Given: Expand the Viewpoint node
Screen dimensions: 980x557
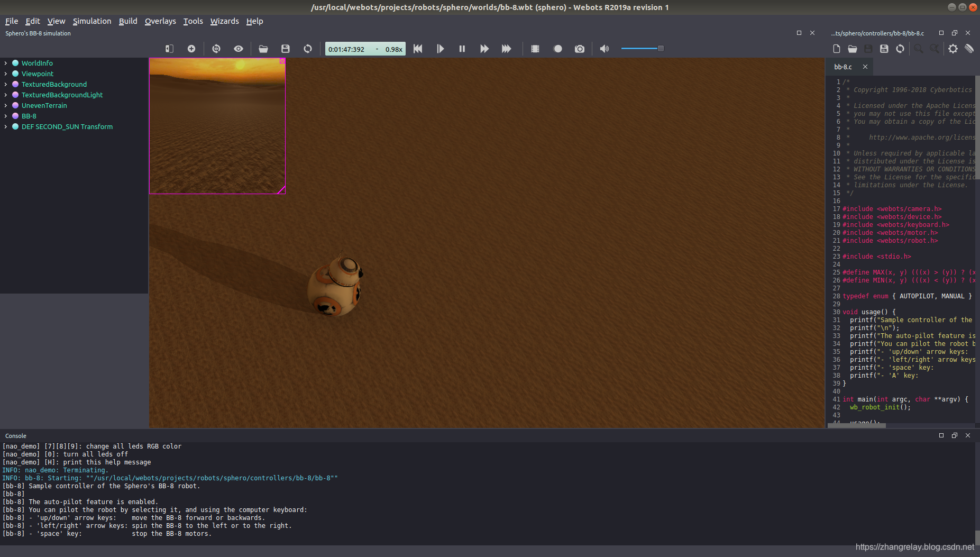Looking at the screenshot, I should tap(6, 74).
